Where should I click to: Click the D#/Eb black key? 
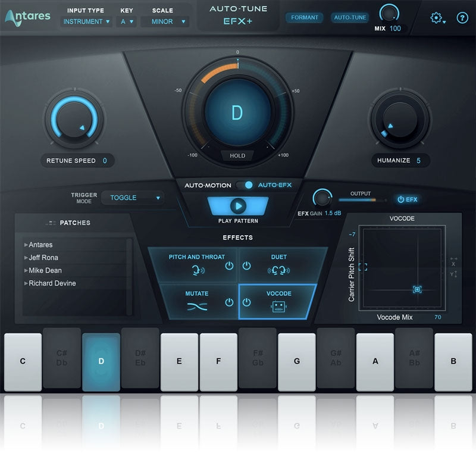[140, 358]
